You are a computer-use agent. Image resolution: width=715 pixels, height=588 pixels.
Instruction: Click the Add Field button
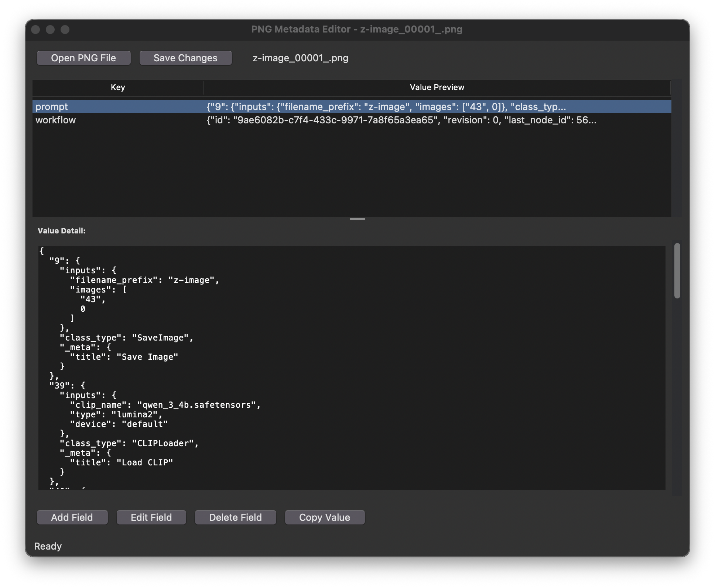coord(72,517)
